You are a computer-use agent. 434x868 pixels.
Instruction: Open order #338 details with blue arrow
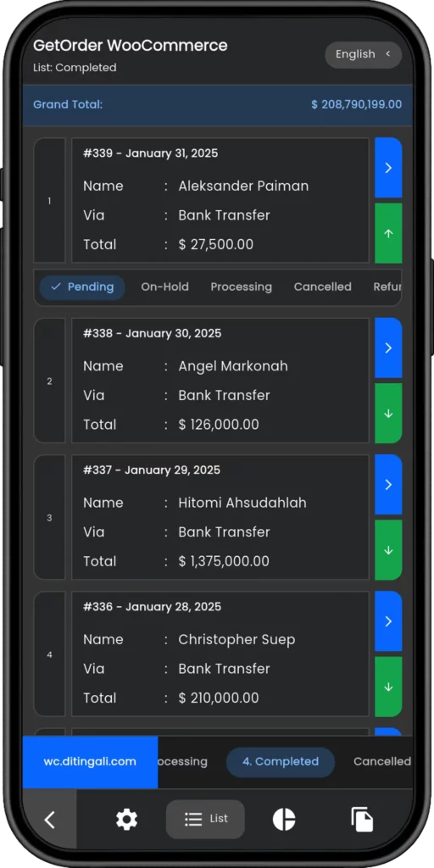pyautogui.click(x=388, y=348)
